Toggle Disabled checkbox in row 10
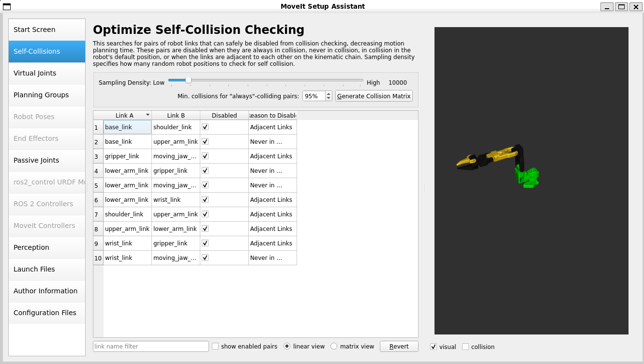 pyautogui.click(x=205, y=258)
